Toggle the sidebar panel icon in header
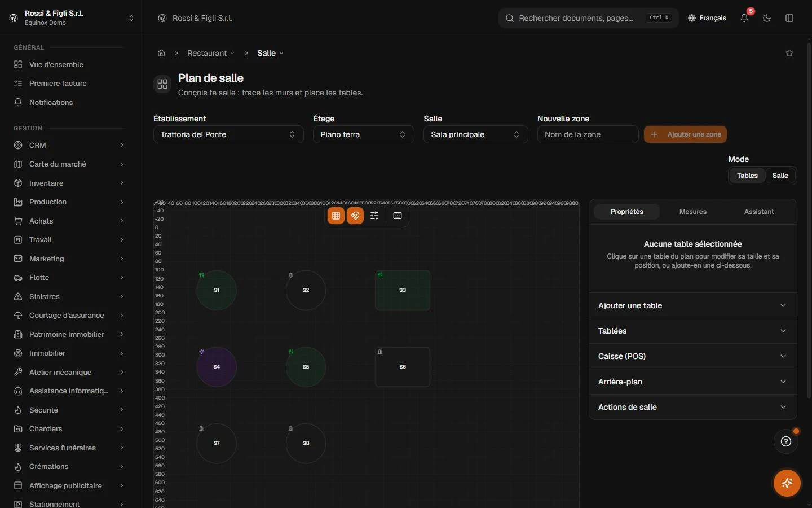 789,18
